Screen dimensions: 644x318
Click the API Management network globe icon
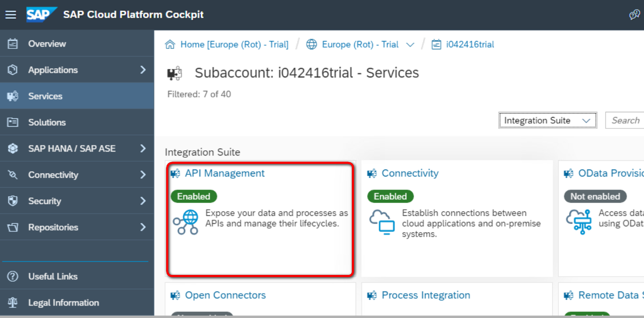point(185,222)
